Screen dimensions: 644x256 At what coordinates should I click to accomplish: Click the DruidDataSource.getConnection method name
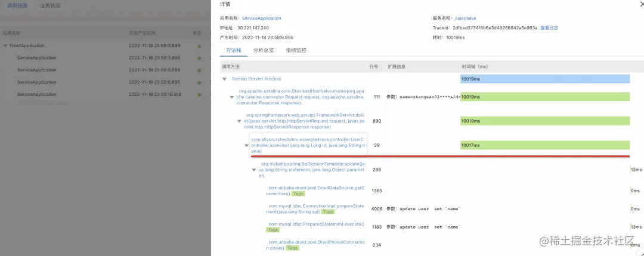pos(315,191)
